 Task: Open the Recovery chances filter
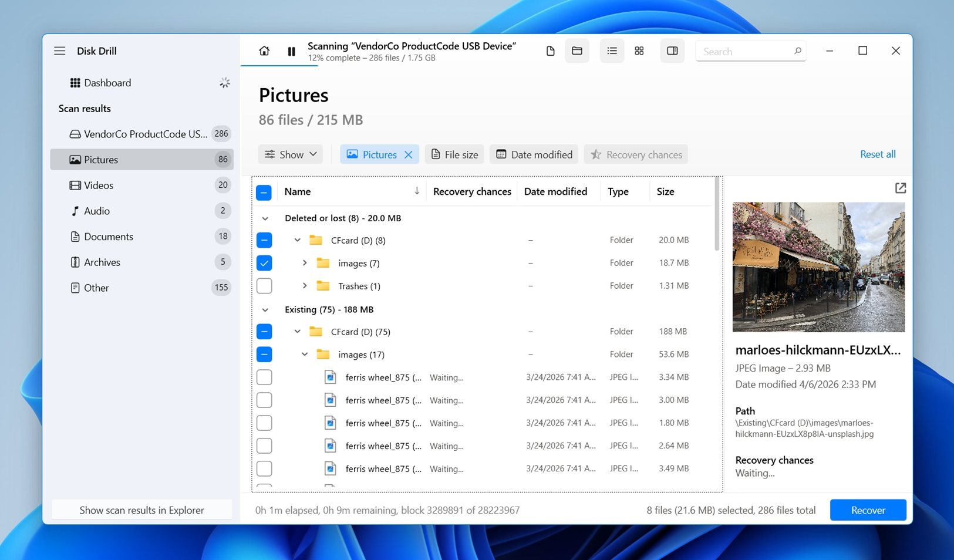click(x=636, y=154)
